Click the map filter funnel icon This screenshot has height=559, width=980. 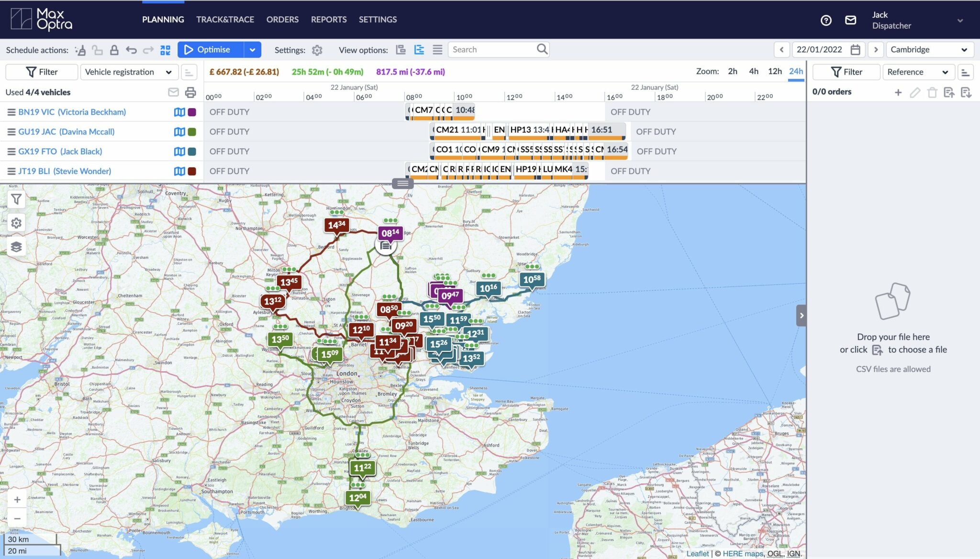point(16,199)
